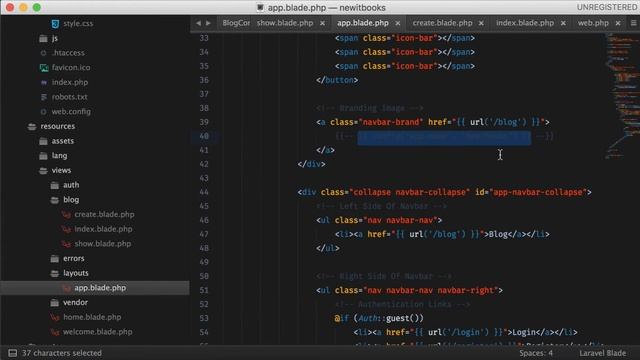Image resolution: width=640 pixels, height=360 pixels.
Task: Toggle the side bar via status bar icon
Action: (x=12, y=353)
